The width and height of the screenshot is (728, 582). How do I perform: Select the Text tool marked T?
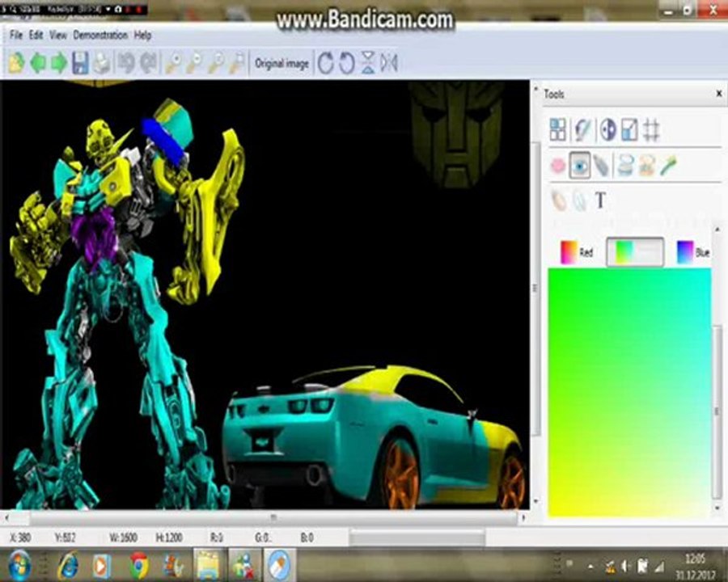click(600, 200)
